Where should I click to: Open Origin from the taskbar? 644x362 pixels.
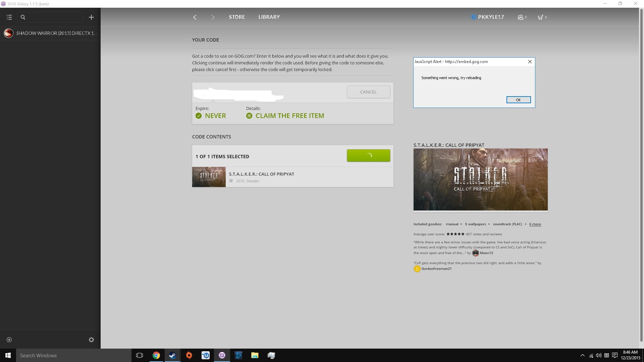coord(189,355)
